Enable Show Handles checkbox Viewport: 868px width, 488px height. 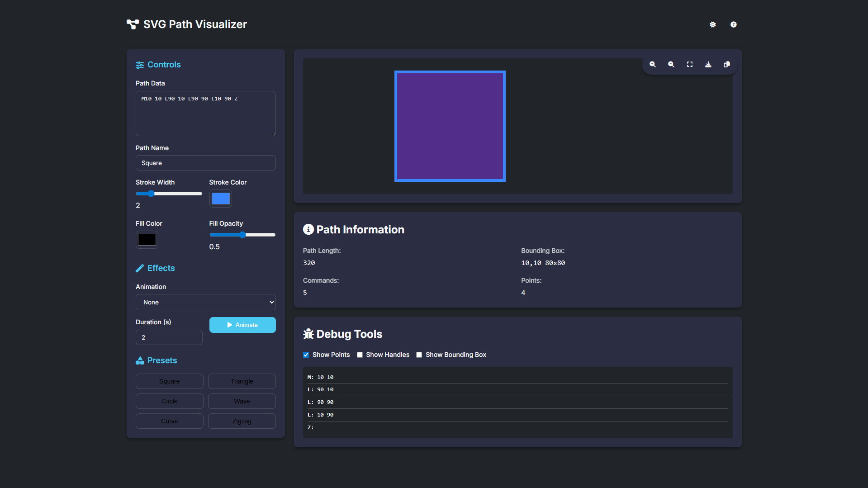tap(360, 355)
